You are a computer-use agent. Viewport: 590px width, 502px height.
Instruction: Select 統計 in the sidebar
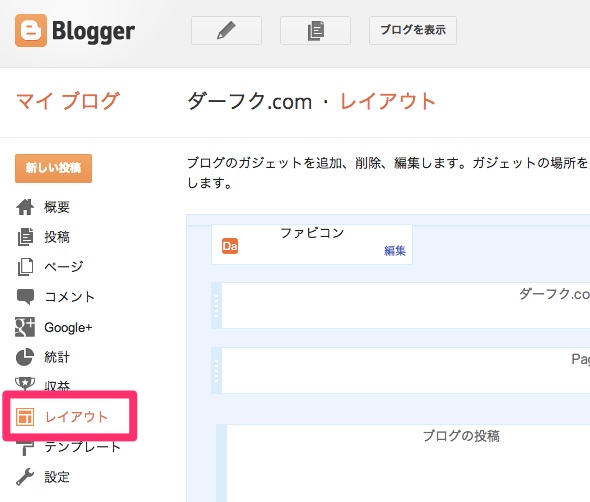pyautogui.click(x=57, y=357)
